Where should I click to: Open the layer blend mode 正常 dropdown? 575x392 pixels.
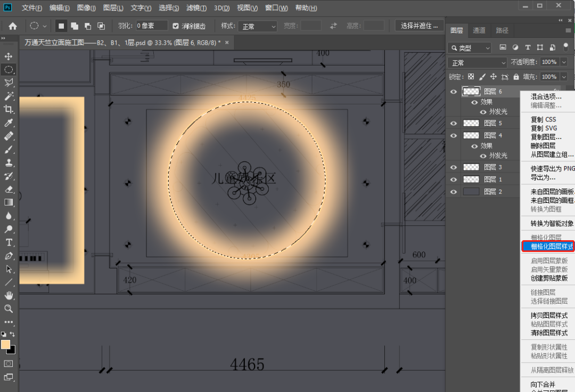[477, 63]
